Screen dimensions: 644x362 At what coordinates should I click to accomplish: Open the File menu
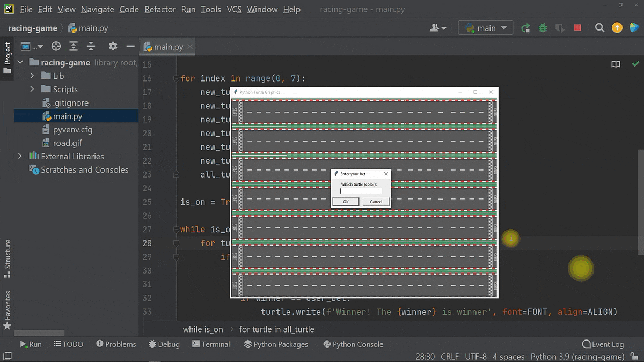coord(26,9)
